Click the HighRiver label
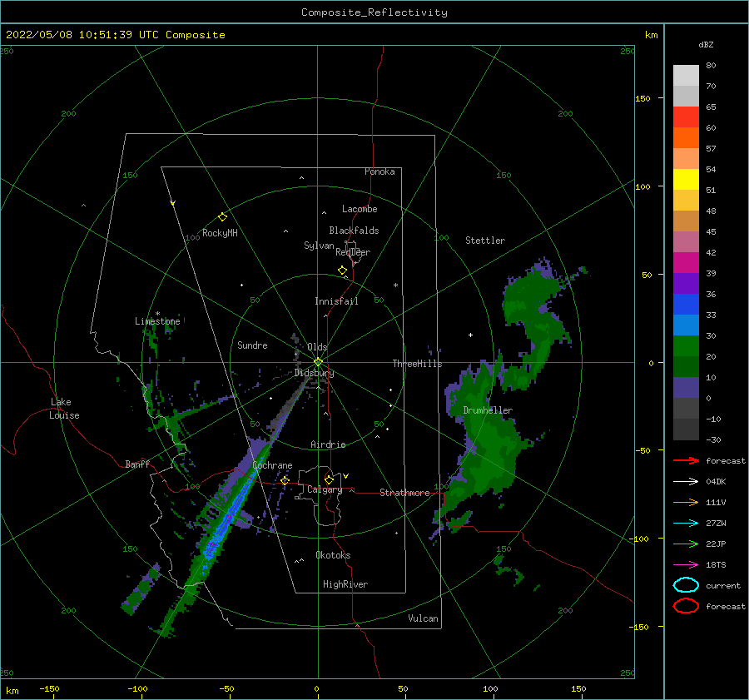This screenshot has height=700, width=749. point(345,584)
